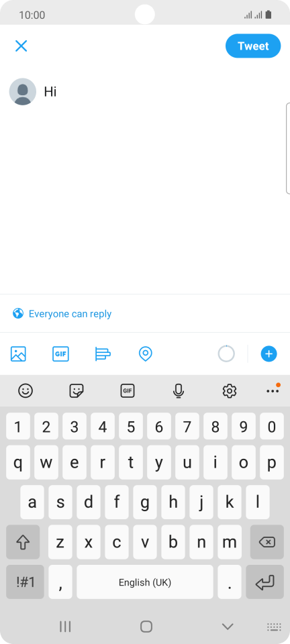Switch to symbols with the !#1 key
This screenshot has height=644, width=290.
(25, 582)
